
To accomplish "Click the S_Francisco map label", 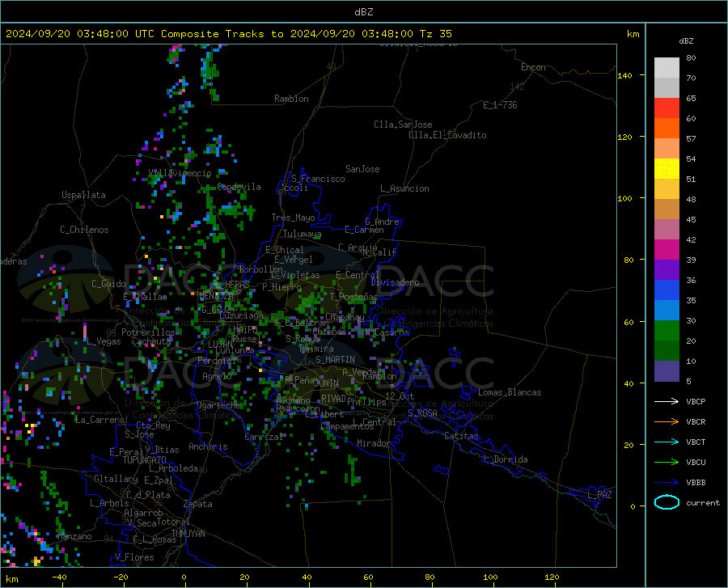I will coord(318,179).
